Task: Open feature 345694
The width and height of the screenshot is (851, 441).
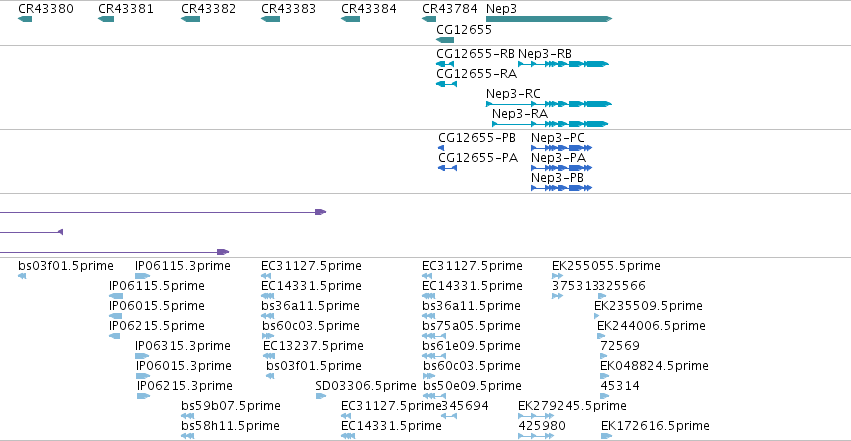Action: [449, 417]
